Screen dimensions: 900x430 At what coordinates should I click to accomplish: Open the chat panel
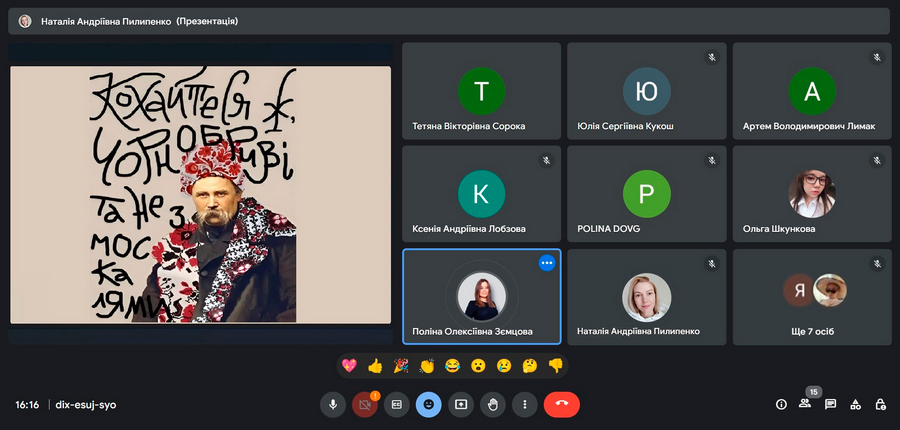point(830,404)
